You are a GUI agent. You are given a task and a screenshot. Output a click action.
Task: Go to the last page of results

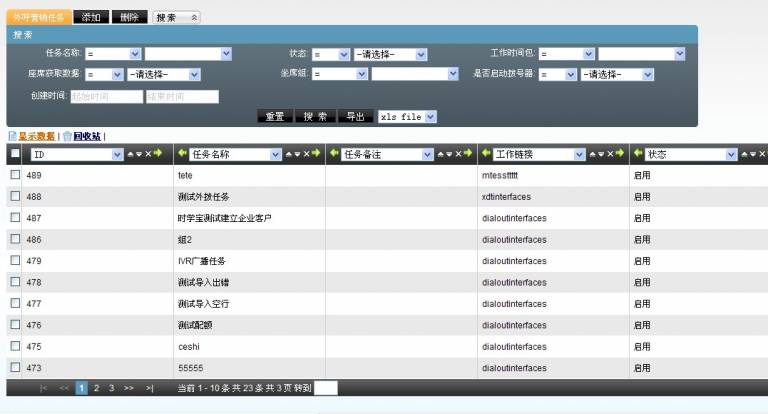(150, 388)
